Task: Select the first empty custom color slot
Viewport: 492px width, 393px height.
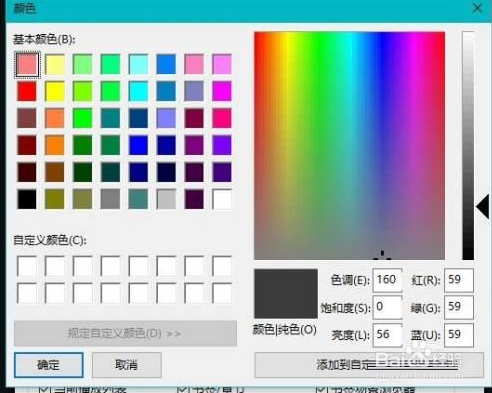Action: click(27, 266)
